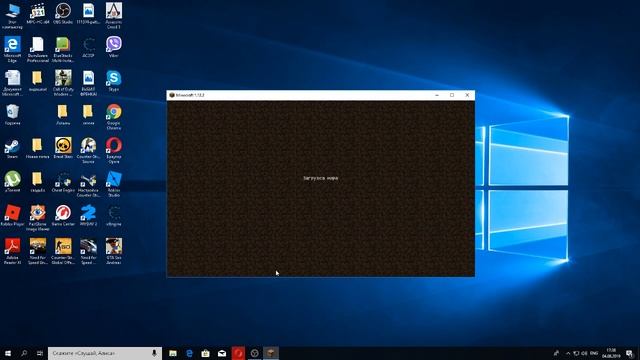The height and width of the screenshot is (360, 640).
Task: Select the Recycle Bin icon
Action: [x=12, y=115]
